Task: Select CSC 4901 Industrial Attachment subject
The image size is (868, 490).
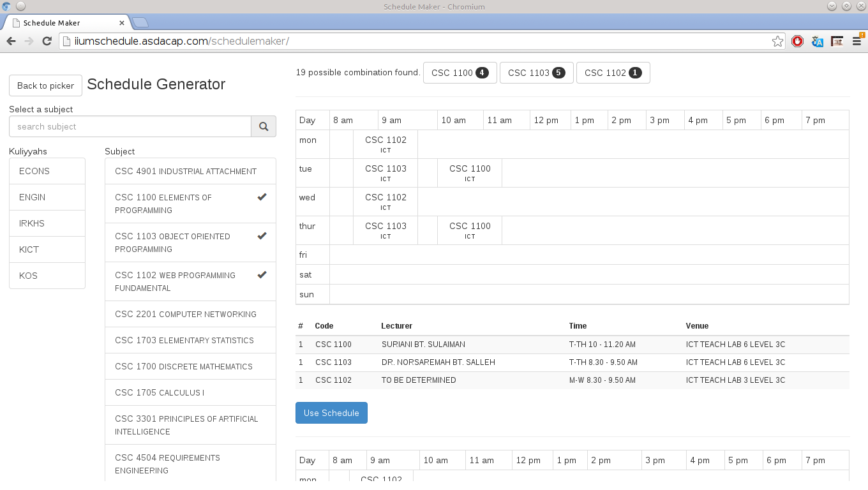Action: tap(190, 171)
